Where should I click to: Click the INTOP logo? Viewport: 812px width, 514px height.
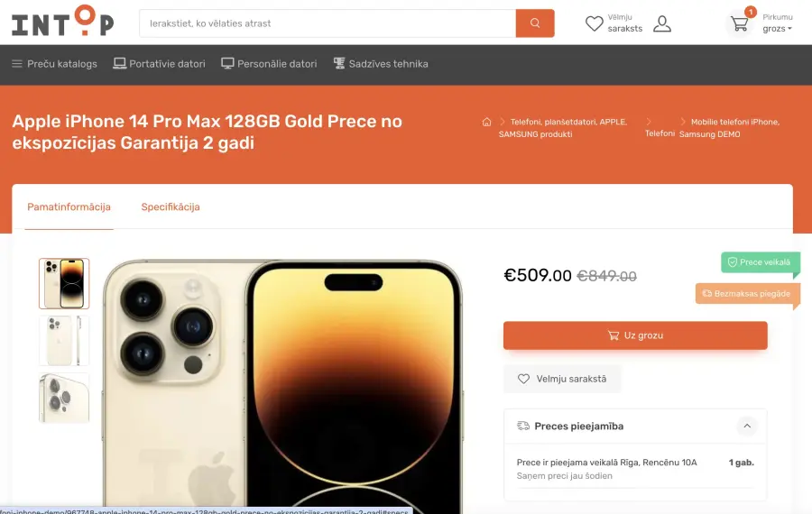click(x=62, y=22)
